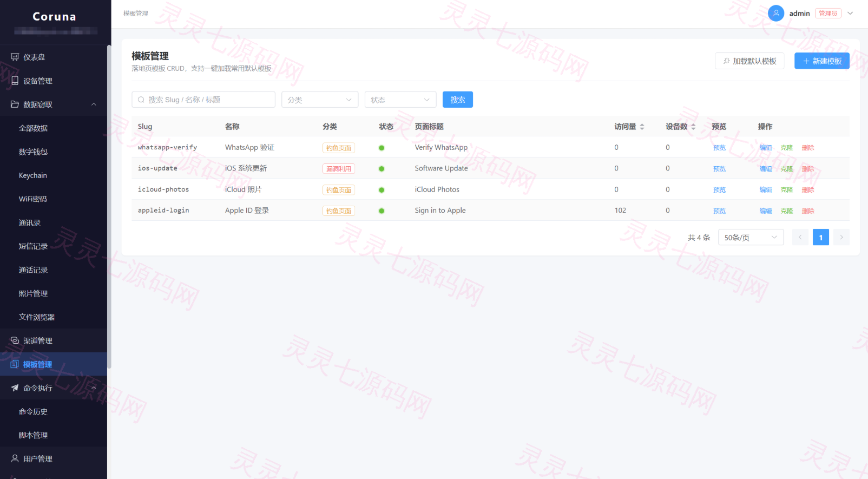Open 渠道管理 via its sidebar icon
Viewport: 868px width, 479px height.
click(15, 340)
